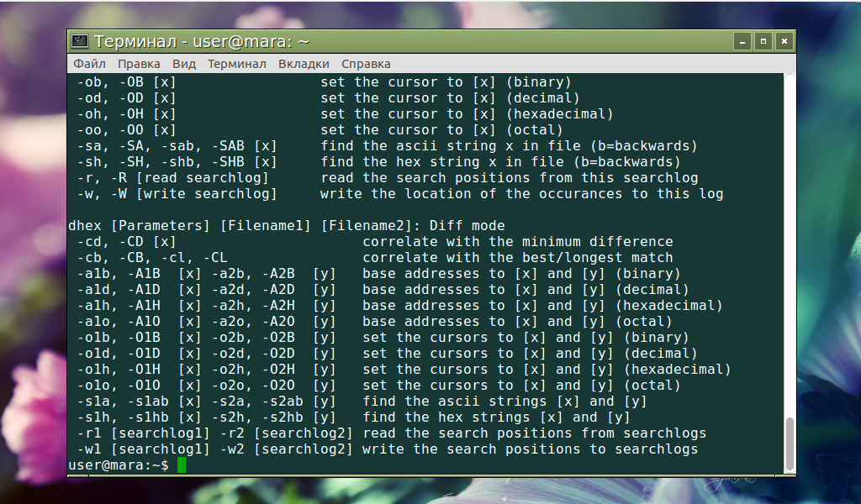
Task: Click the '-r, -R [read searchlog]' text
Action: (x=173, y=178)
